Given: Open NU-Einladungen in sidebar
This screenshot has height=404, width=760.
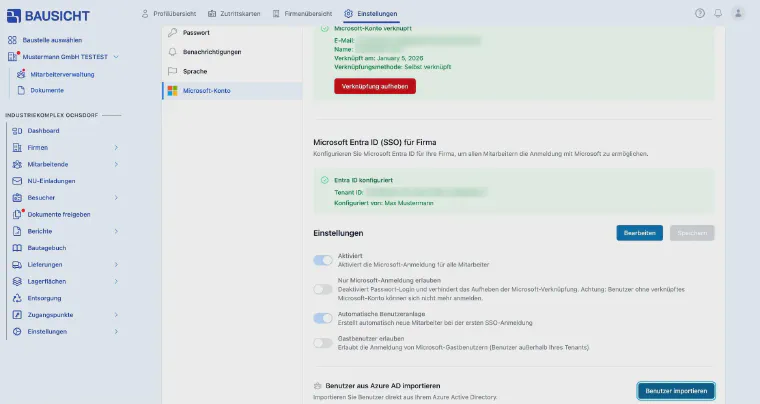Looking at the screenshot, I should tap(51, 181).
